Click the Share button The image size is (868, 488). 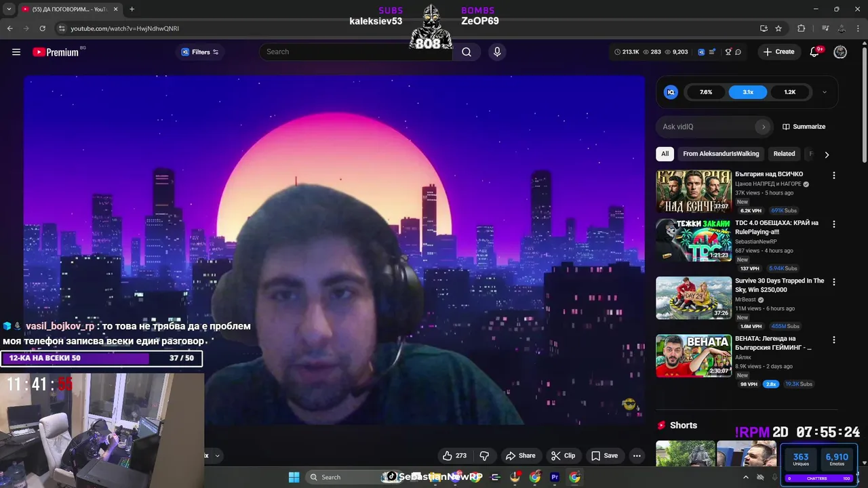(521, 455)
